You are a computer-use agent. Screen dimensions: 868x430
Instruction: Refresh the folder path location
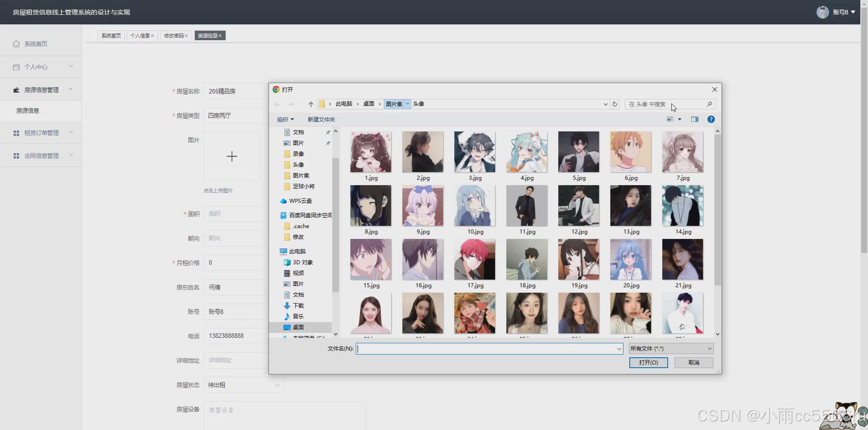(x=615, y=104)
